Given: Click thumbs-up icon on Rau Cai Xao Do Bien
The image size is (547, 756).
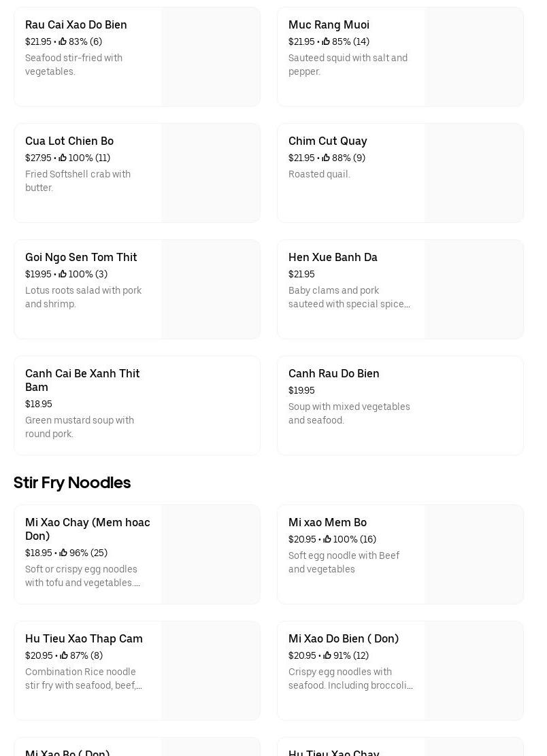Looking at the screenshot, I should [63, 42].
